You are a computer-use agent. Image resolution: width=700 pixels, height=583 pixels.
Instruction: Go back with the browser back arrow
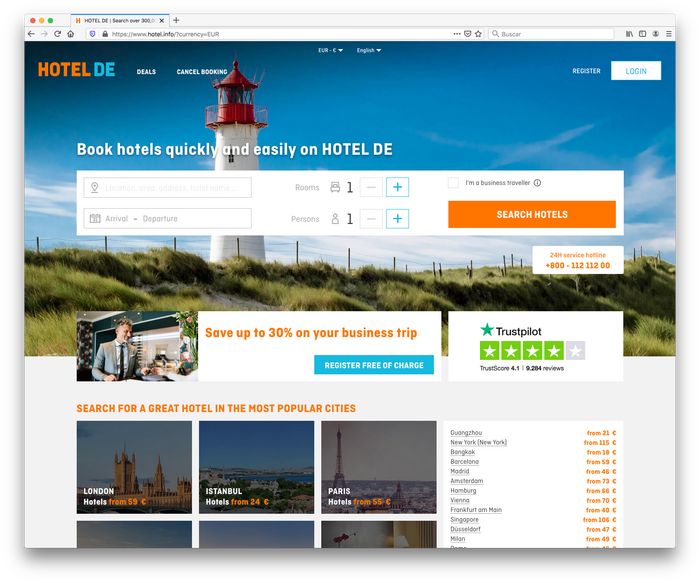[x=31, y=34]
